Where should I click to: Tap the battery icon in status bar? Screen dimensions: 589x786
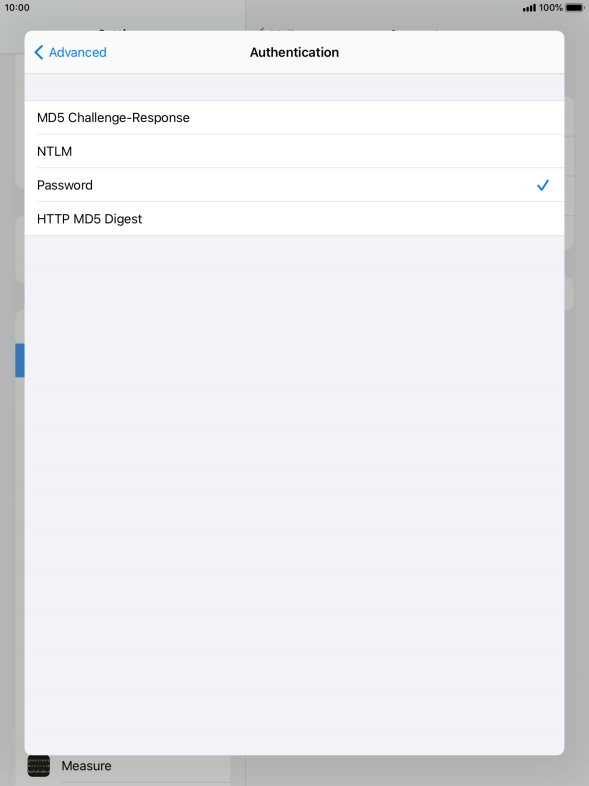click(x=574, y=8)
